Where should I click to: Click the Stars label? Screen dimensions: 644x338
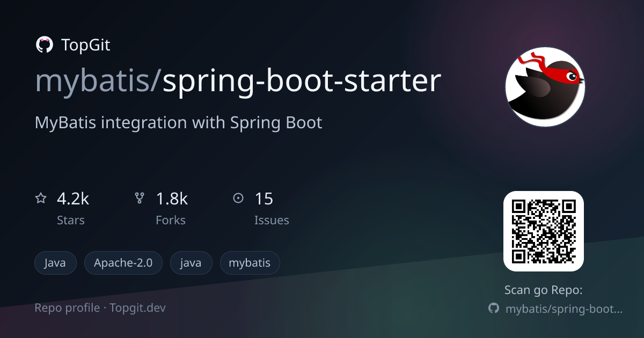pos(71,220)
